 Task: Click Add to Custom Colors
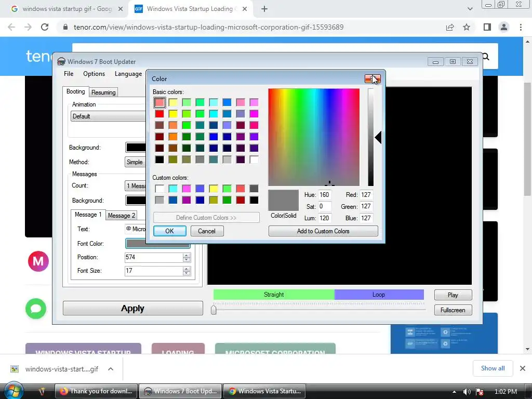click(x=323, y=231)
